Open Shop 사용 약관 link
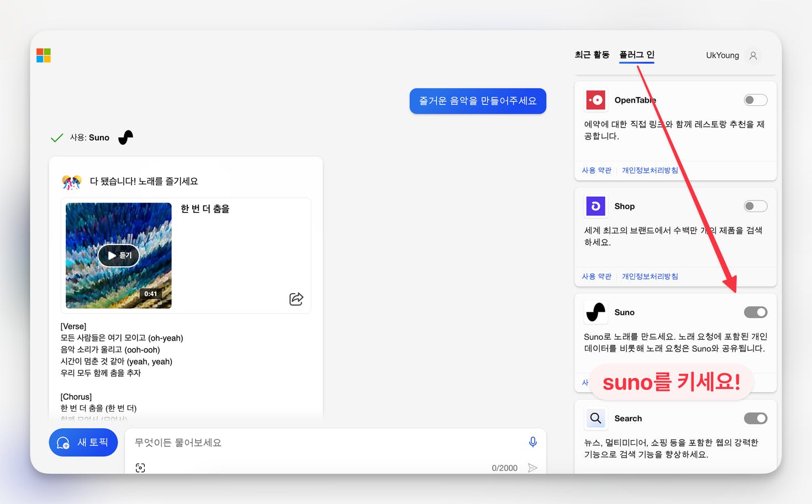Viewport: 812px width, 504px height. coord(597,276)
